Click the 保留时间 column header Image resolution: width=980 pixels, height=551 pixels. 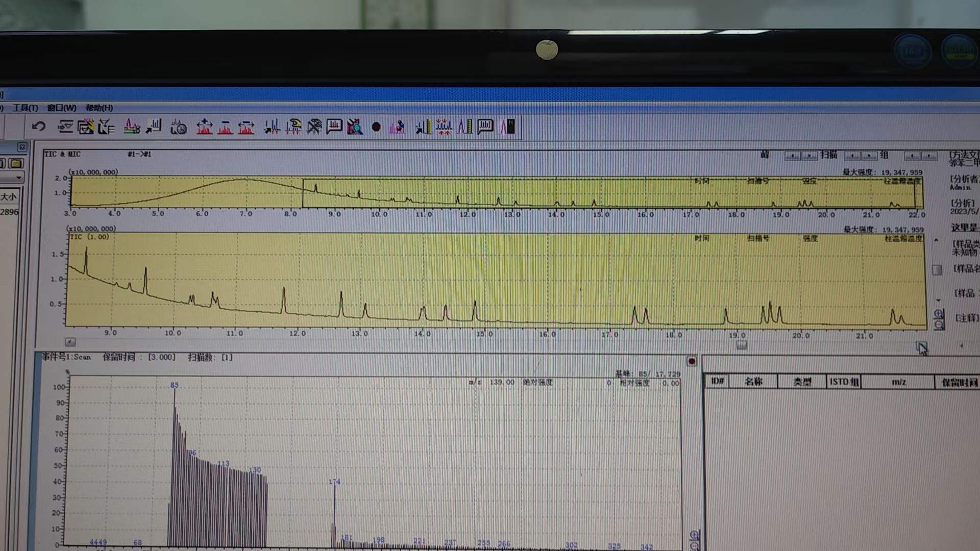pyautogui.click(x=959, y=382)
